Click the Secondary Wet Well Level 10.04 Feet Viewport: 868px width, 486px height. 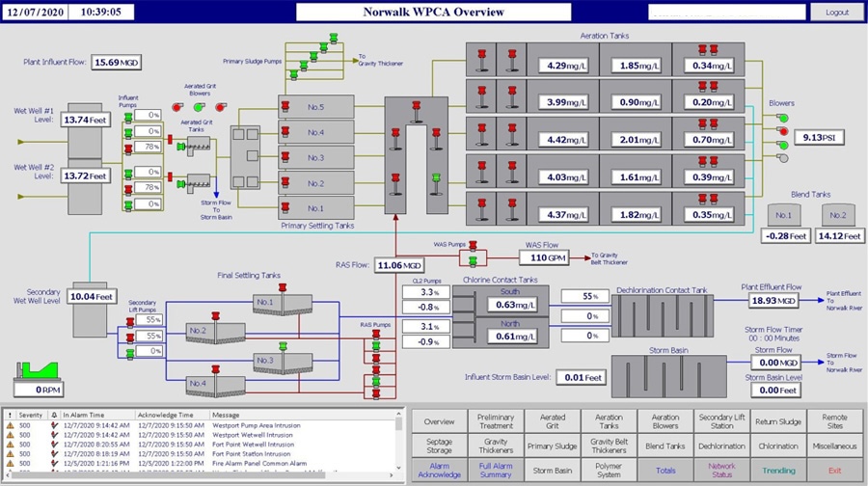point(92,297)
